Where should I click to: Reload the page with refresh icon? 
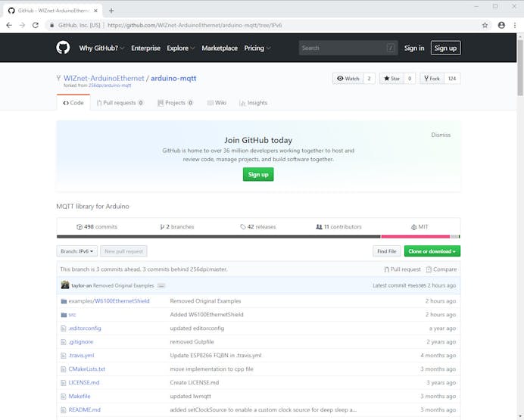[x=35, y=25]
